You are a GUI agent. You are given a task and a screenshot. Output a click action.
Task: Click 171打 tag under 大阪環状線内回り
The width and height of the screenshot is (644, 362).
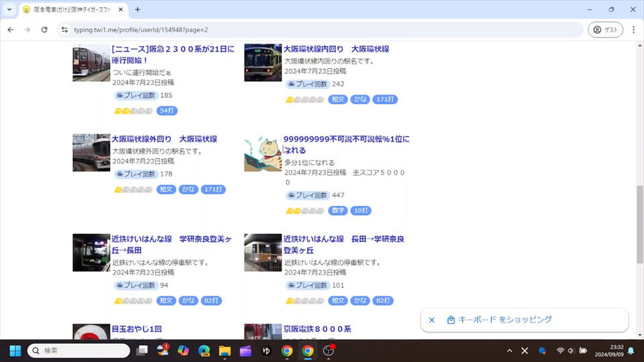click(385, 99)
